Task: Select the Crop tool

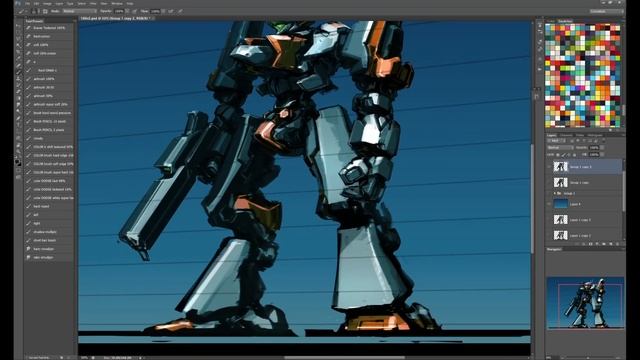Action: coord(18,52)
